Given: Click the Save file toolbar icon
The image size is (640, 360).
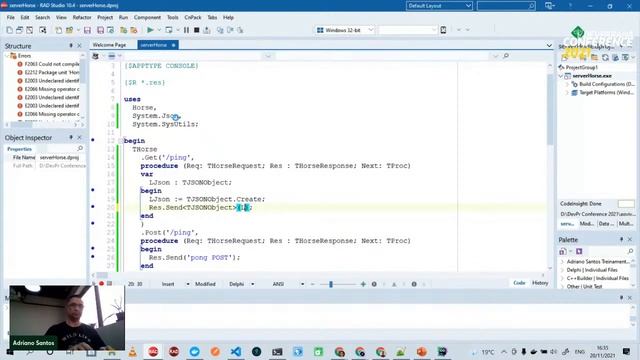Looking at the screenshot, I should pos(87,30).
